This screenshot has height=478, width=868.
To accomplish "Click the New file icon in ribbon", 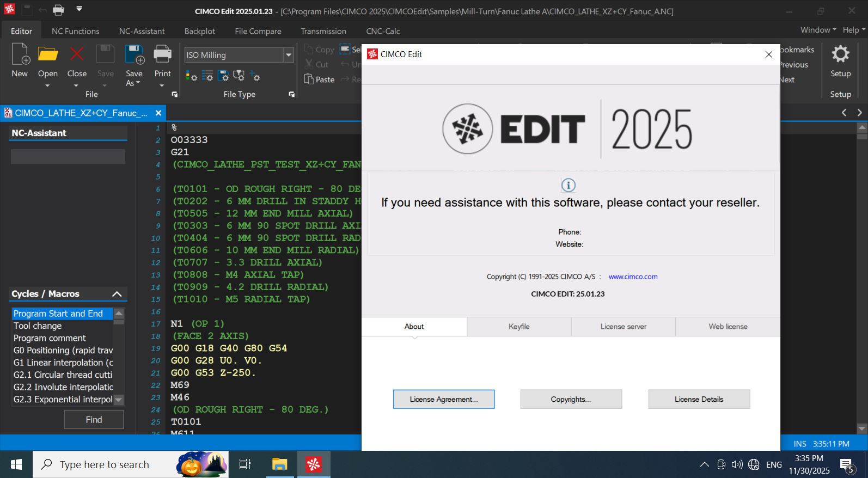I will [x=20, y=54].
